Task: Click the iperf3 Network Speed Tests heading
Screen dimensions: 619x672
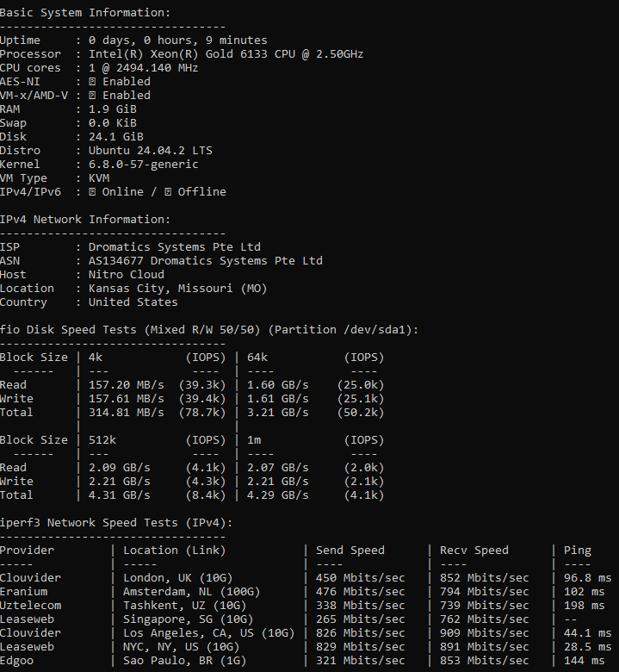Action: [116, 523]
